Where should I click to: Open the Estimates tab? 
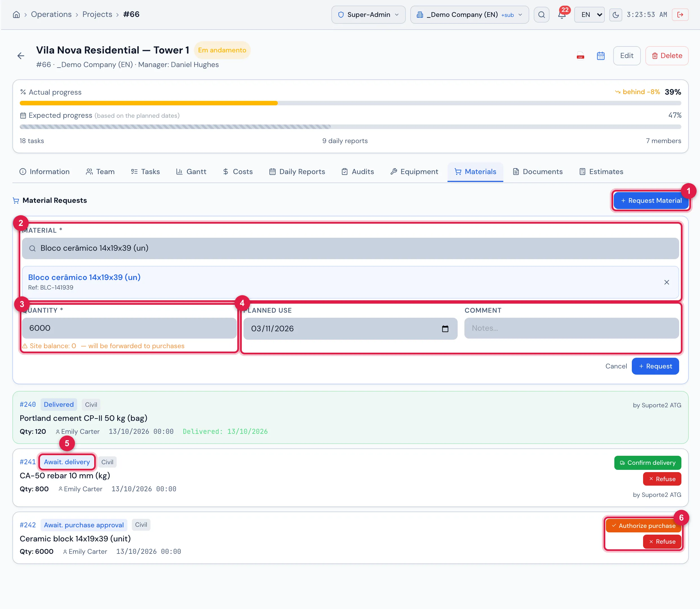(x=601, y=172)
